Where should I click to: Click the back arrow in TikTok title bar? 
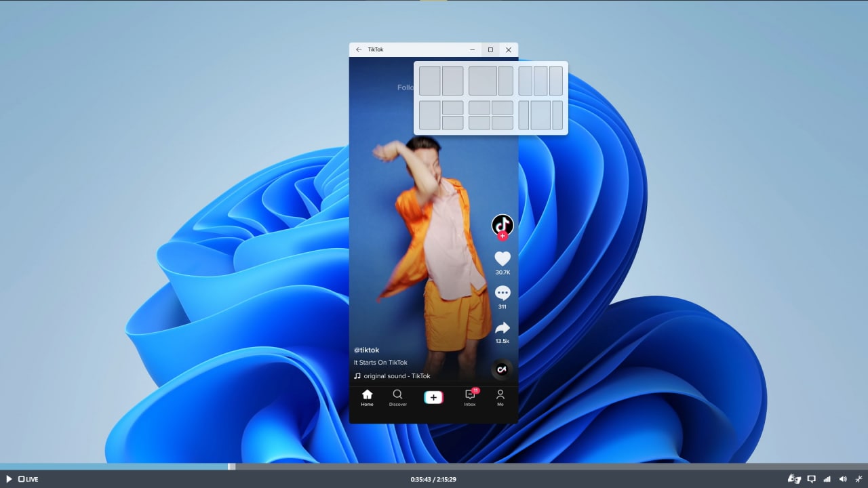point(359,49)
